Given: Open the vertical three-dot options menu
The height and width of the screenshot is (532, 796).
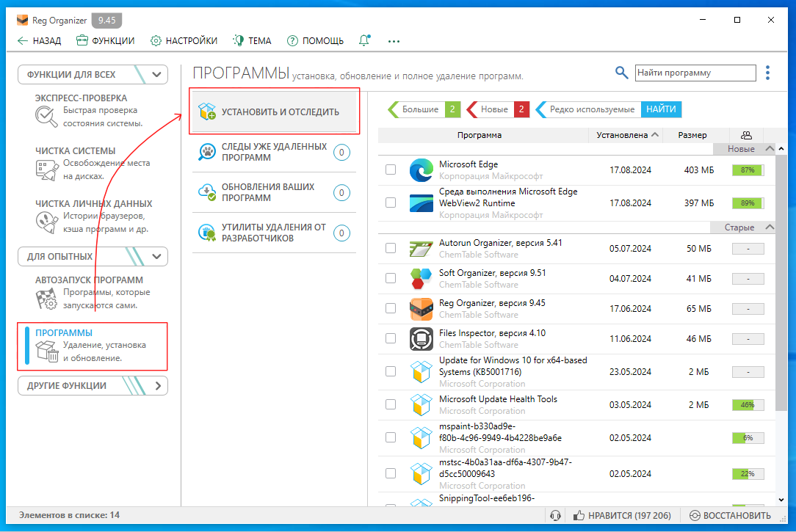Looking at the screenshot, I should coord(768,73).
